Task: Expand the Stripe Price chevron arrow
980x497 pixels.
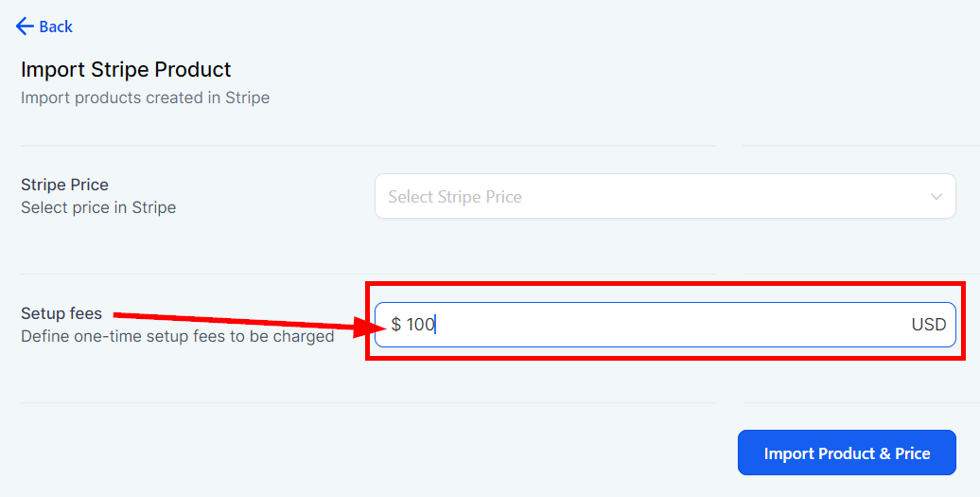Action: pos(936,197)
